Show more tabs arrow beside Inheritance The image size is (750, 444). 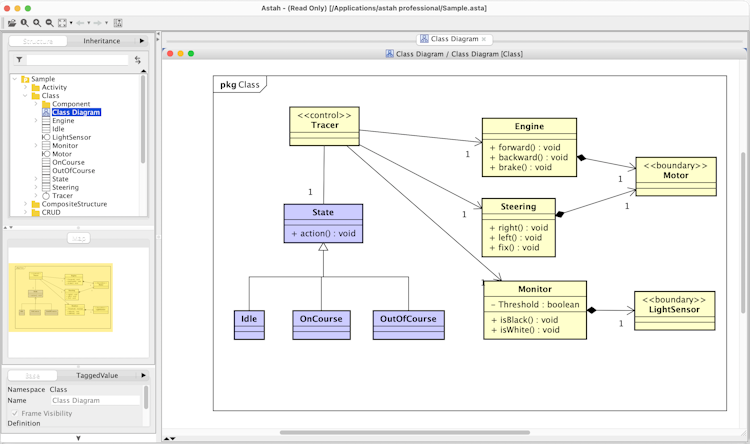tap(142, 41)
